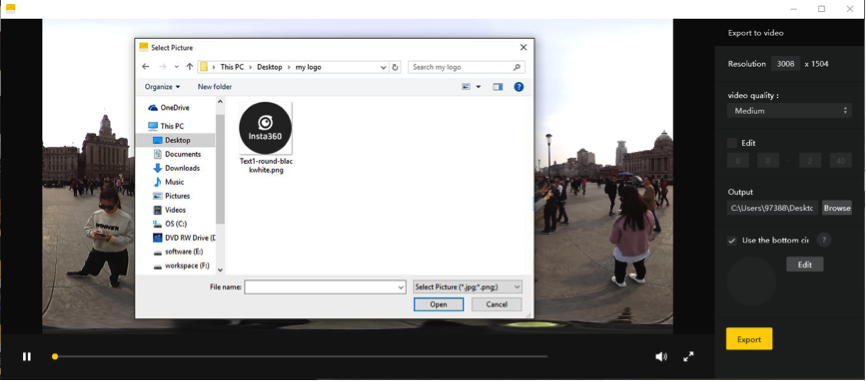Screen dimensions: 866x381
Task: Close the Select Picture dialog
Action: coord(523,47)
